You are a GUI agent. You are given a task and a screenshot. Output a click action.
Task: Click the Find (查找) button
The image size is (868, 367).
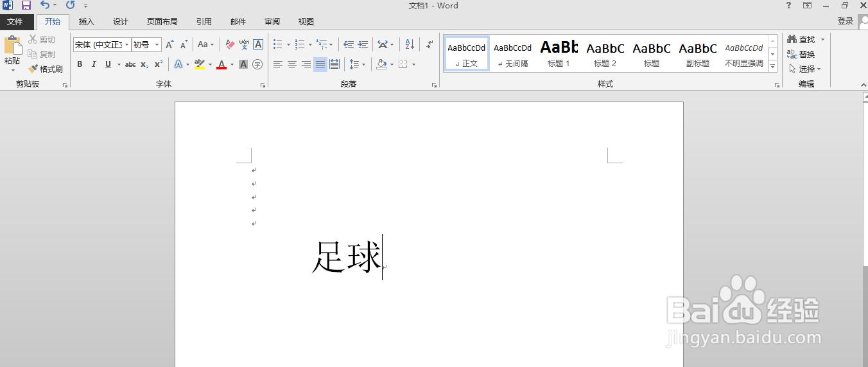coord(801,40)
